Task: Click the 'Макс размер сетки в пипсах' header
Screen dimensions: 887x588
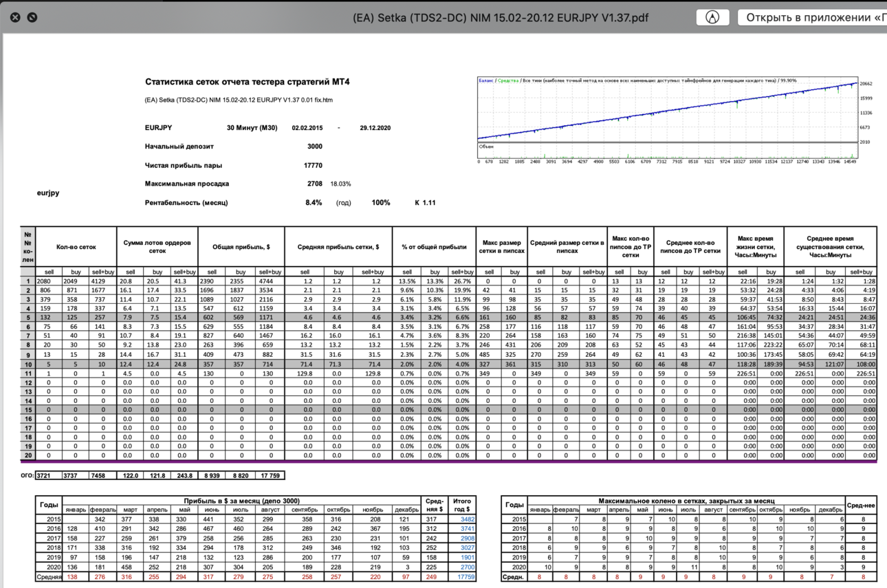Action: pos(501,247)
